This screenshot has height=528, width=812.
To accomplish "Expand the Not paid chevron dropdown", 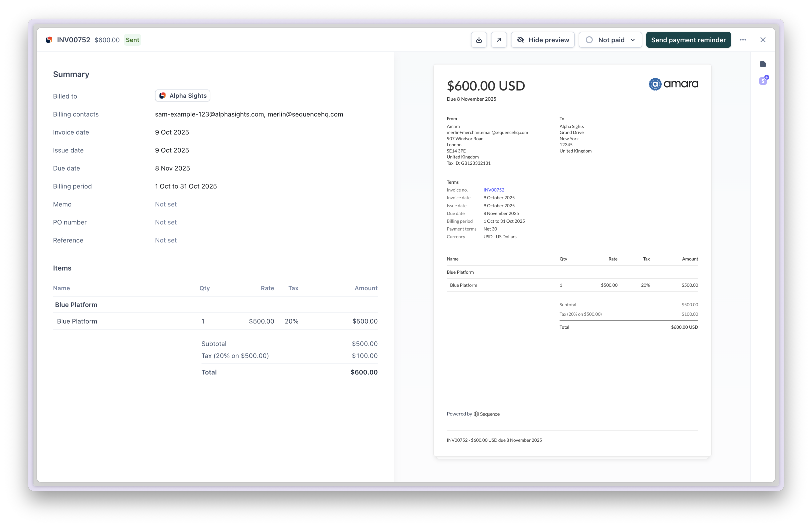I will coord(633,40).
